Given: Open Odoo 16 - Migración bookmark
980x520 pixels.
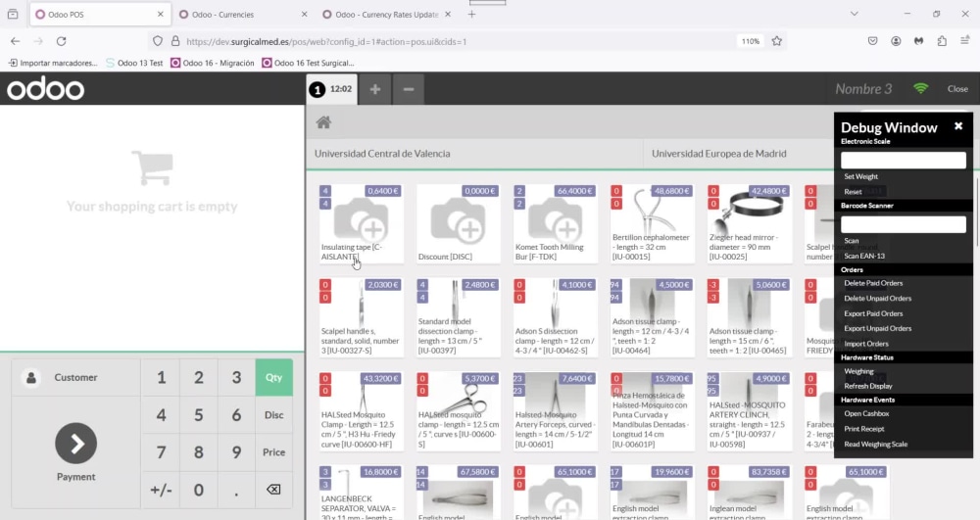Looking at the screenshot, I should coord(213,63).
